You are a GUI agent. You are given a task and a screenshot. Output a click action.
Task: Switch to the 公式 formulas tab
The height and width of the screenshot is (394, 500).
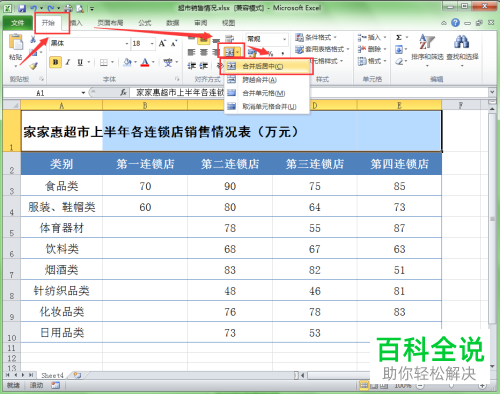145,23
